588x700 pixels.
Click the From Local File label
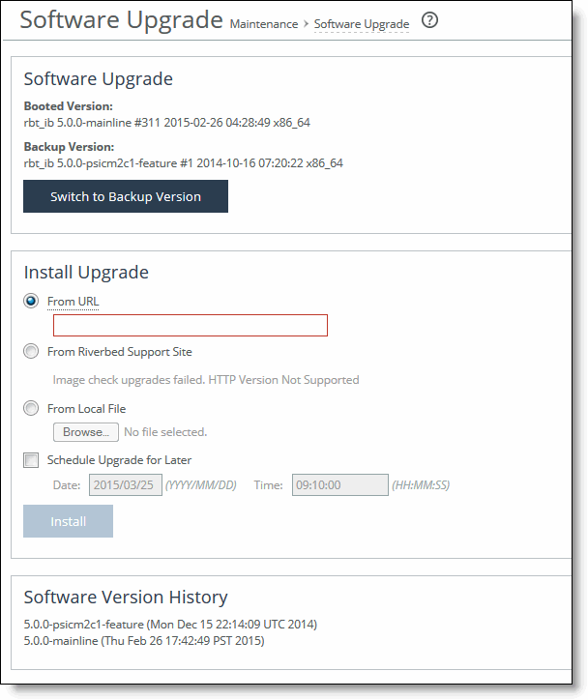coord(87,408)
